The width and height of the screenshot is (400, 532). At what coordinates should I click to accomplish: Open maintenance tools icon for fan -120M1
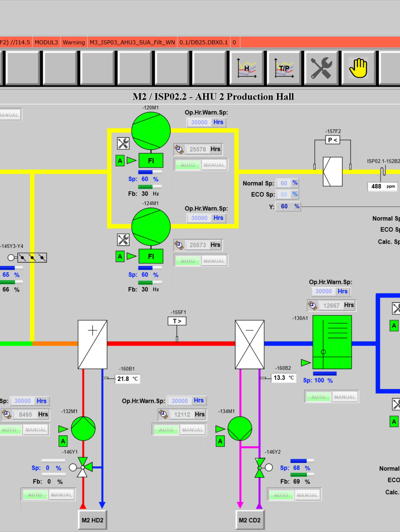point(123,144)
